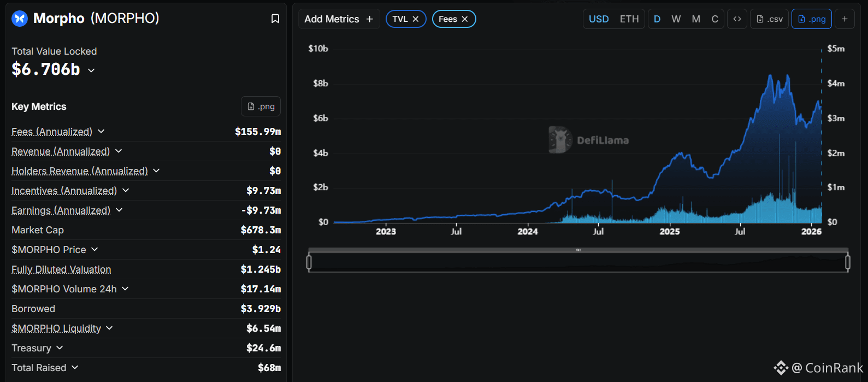Click the plus icon in chart toolbar
Screen dimensions: 868x382
(845, 19)
